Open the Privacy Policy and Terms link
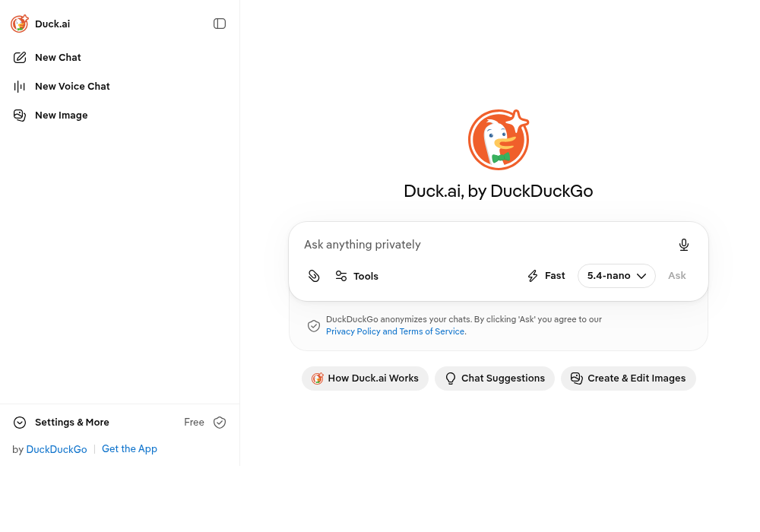760x532 pixels. (x=395, y=331)
